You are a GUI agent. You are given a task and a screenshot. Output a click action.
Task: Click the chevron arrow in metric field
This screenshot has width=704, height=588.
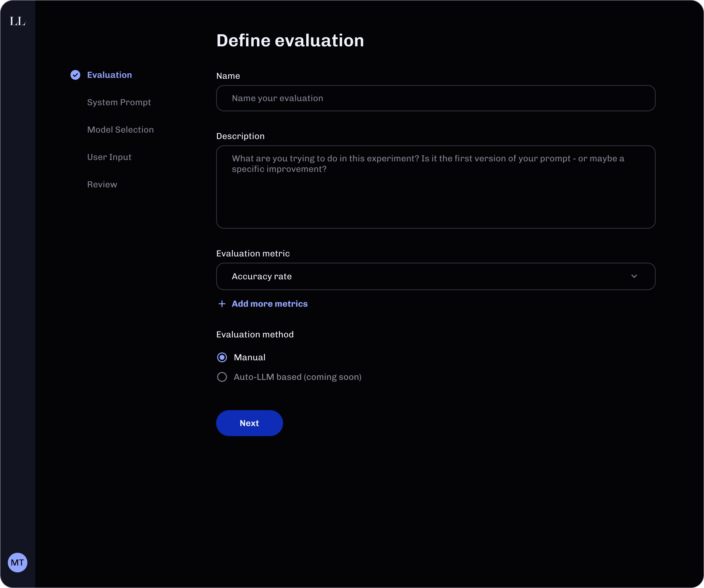(634, 276)
